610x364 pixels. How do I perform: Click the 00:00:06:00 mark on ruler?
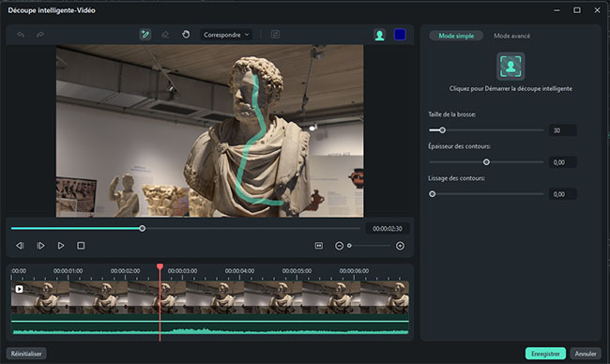pyautogui.click(x=354, y=271)
